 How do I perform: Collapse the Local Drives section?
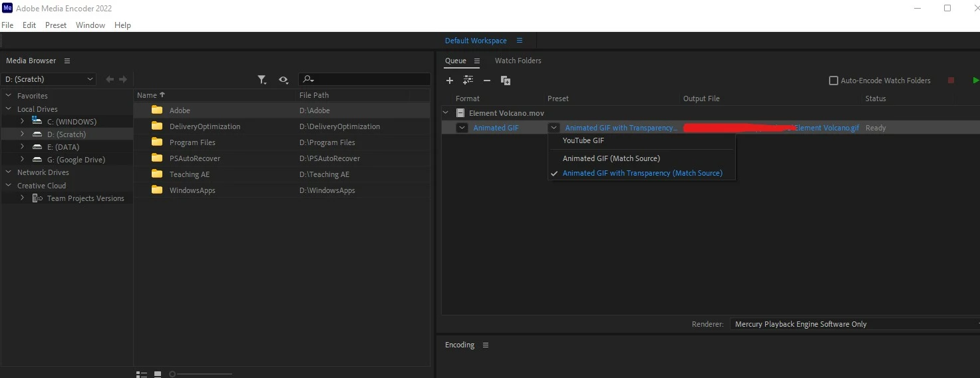pyautogui.click(x=9, y=109)
